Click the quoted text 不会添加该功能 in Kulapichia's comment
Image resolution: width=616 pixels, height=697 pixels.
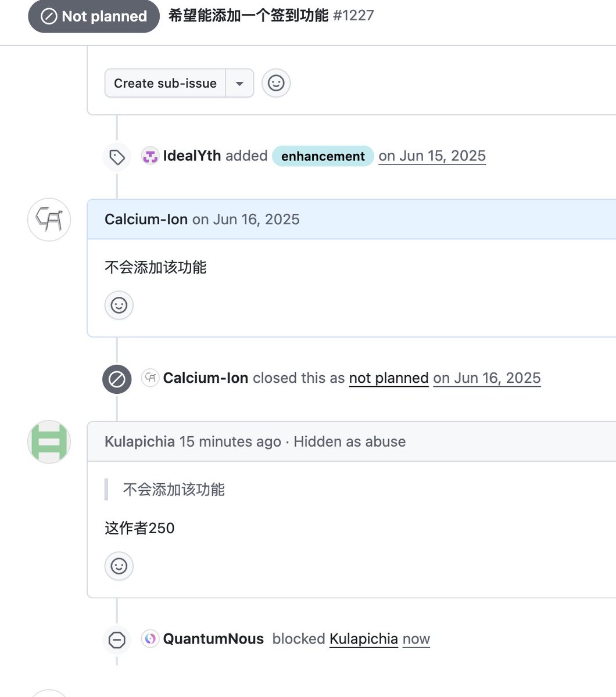[x=174, y=490]
